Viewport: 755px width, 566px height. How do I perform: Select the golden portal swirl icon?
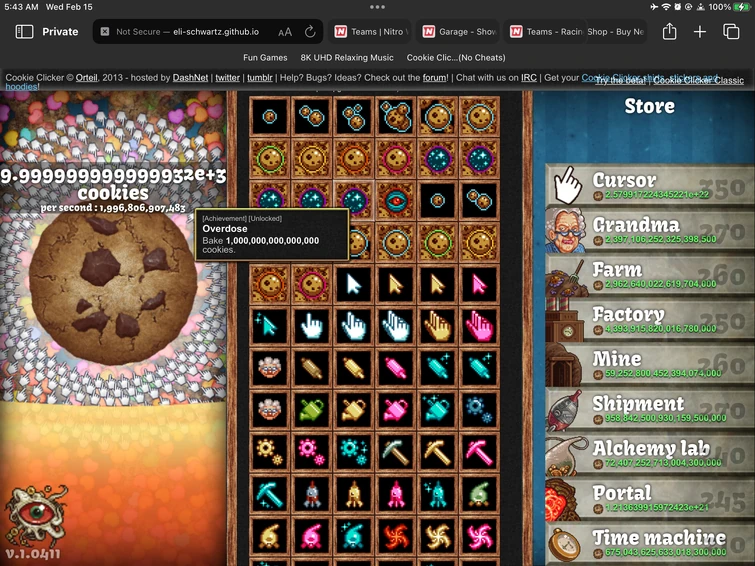437,536
